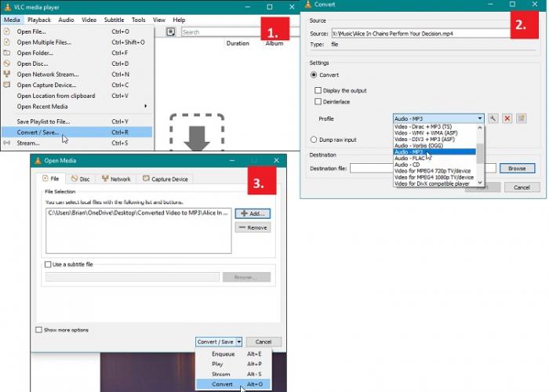549x392 pixels.
Task: Choose Audio - CD profile option
Action: tap(434, 165)
